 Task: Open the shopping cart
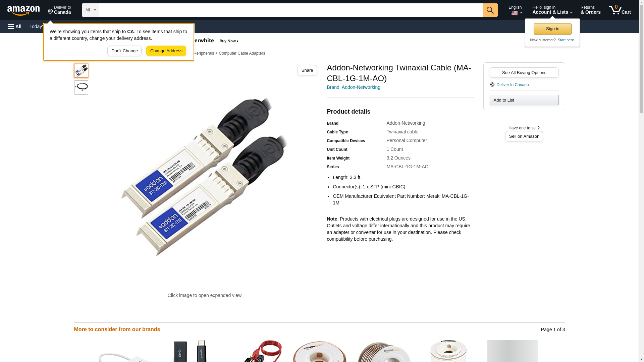620,10
